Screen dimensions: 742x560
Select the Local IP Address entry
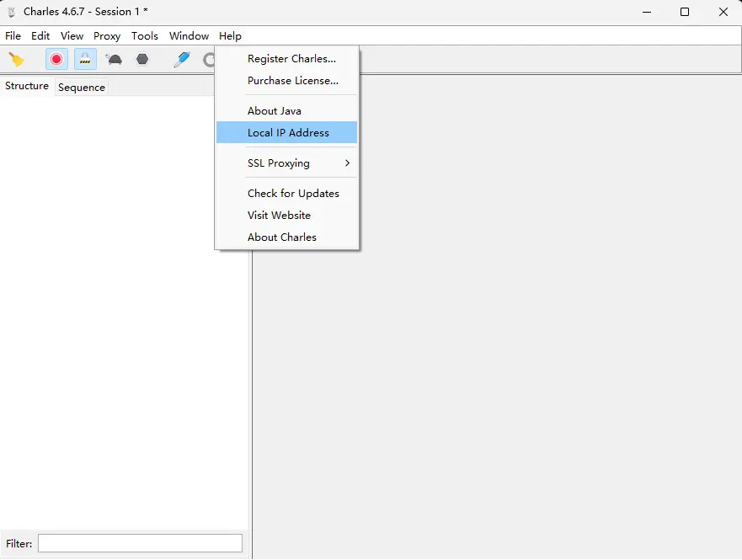286,132
